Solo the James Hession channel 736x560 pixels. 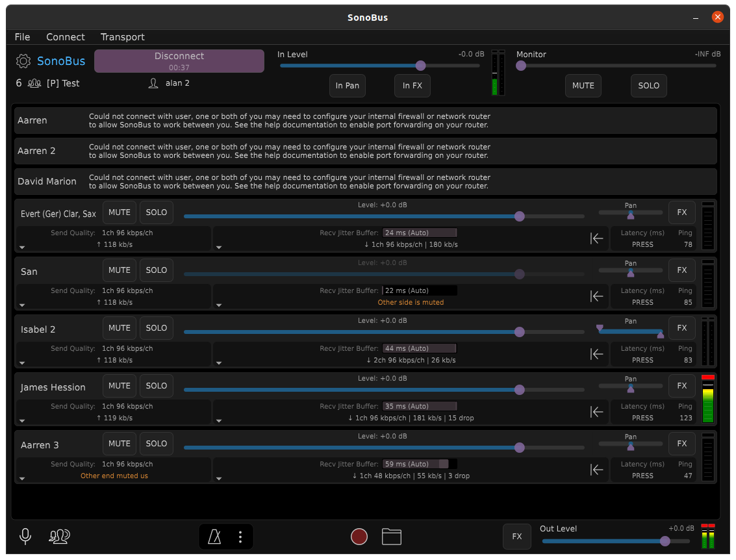[157, 385]
